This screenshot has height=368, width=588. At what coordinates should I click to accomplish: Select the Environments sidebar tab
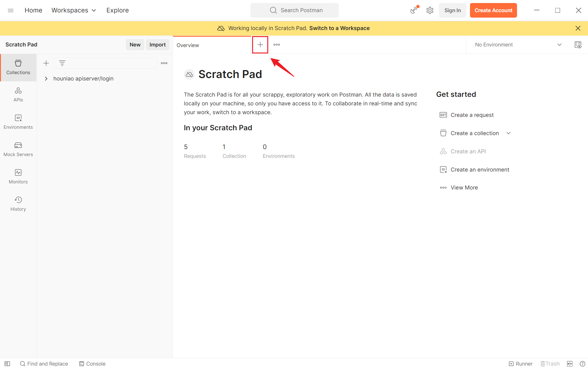tap(18, 122)
